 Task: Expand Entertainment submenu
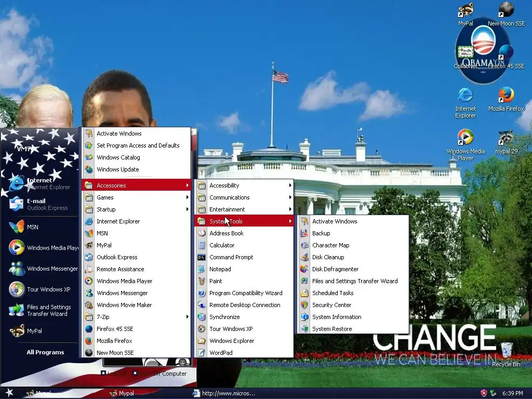pos(244,209)
